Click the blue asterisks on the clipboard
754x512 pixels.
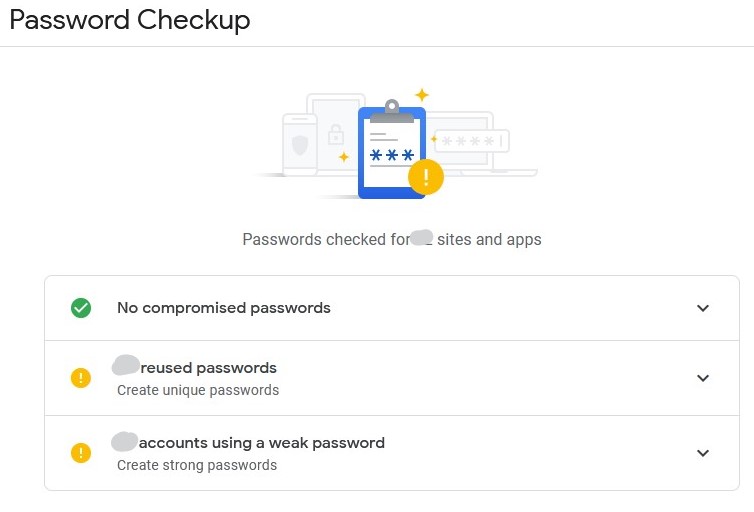click(391, 155)
